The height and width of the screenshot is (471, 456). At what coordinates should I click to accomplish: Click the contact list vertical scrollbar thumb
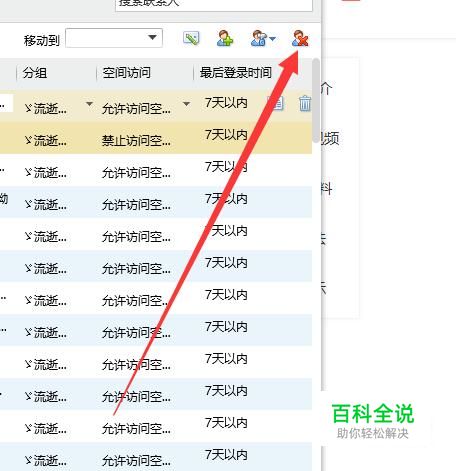coord(315,101)
